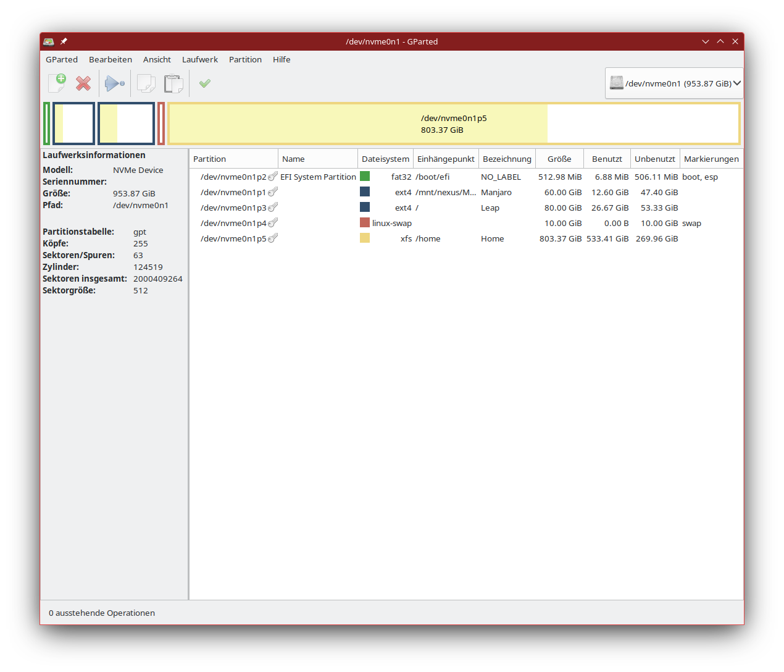
Task: Open the GParted menu
Action: click(x=62, y=59)
